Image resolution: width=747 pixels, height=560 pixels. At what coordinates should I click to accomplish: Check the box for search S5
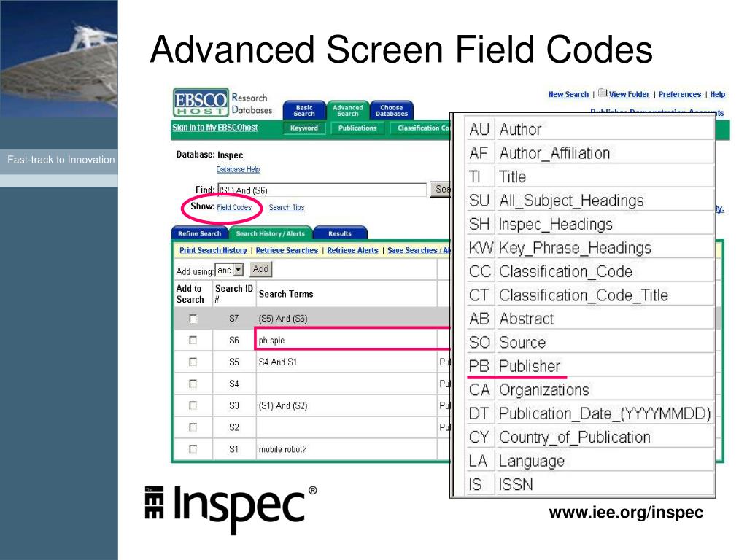[x=193, y=362]
